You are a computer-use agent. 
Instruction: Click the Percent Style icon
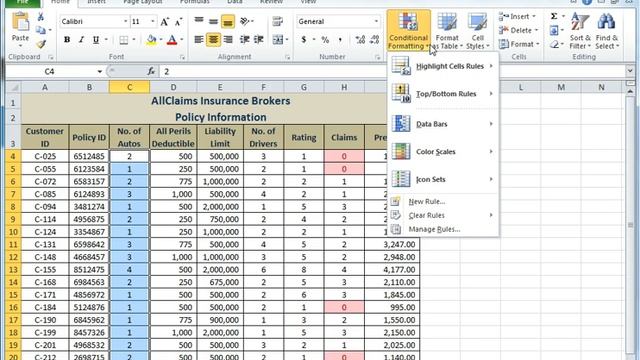(325, 40)
